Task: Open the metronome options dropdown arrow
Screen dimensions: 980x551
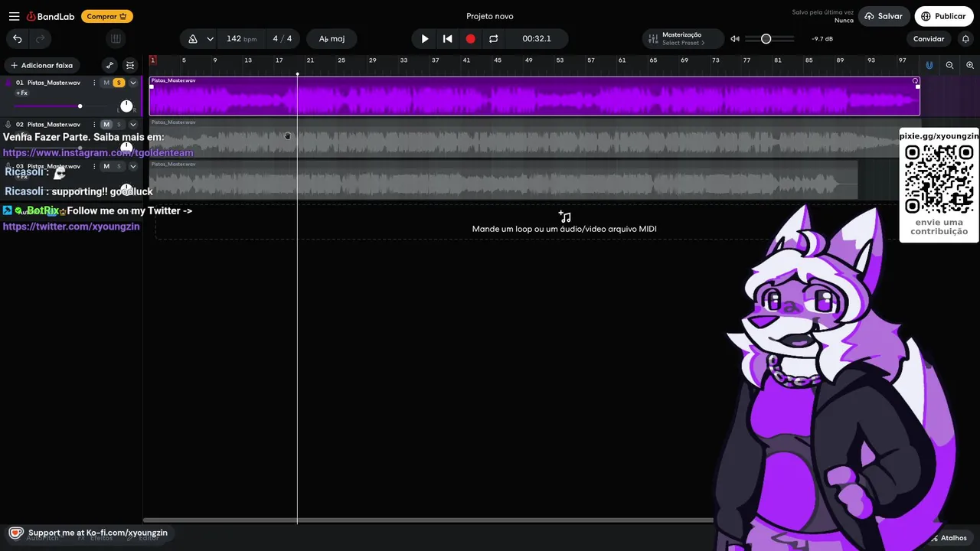Action: coord(210,39)
